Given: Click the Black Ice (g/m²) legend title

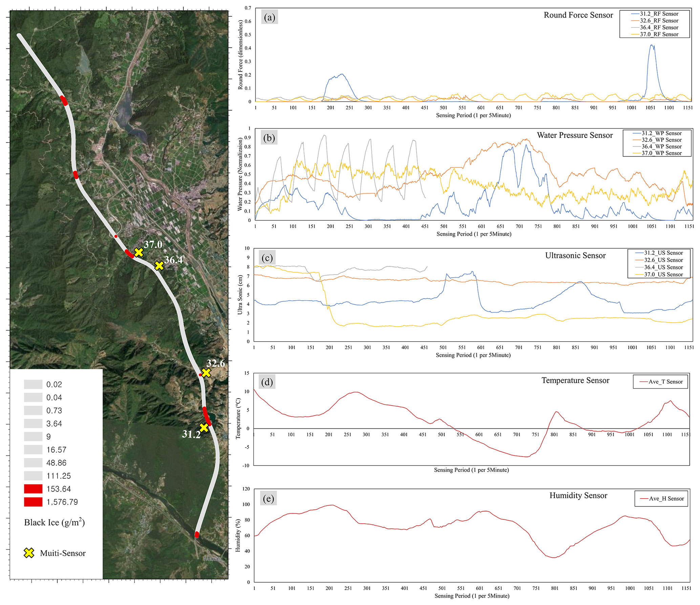Looking at the screenshot, I should pos(55,522).
